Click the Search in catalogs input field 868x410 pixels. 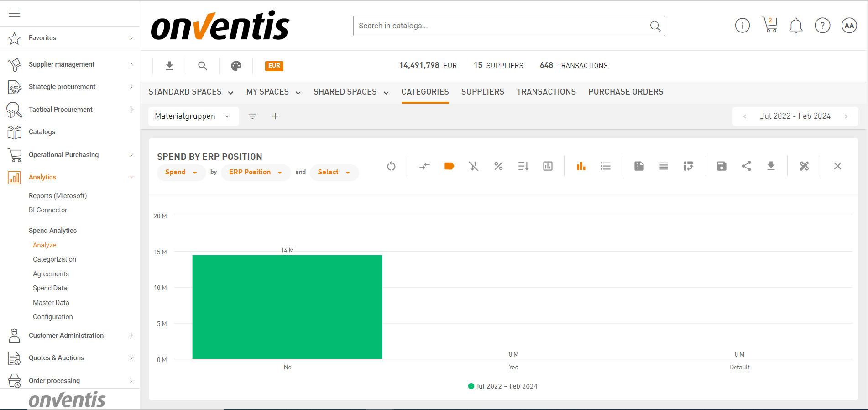[502, 26]
